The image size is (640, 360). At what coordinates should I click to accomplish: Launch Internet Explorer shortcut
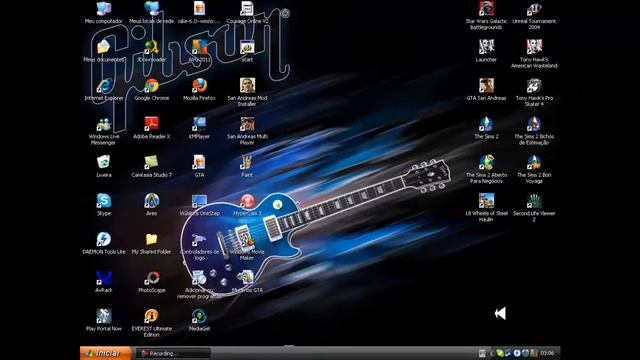tap(104, 85)
